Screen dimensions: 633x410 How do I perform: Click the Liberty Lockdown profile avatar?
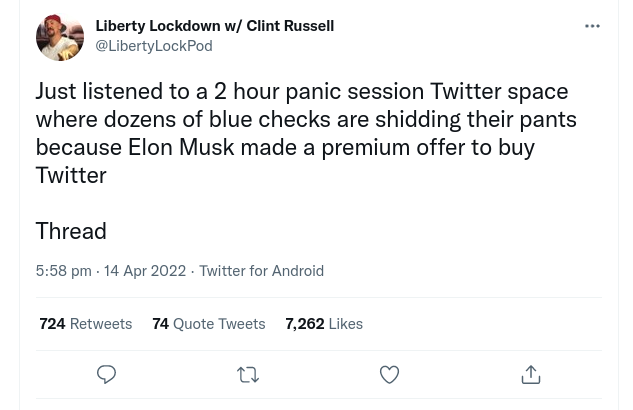(x=60, y=37)
